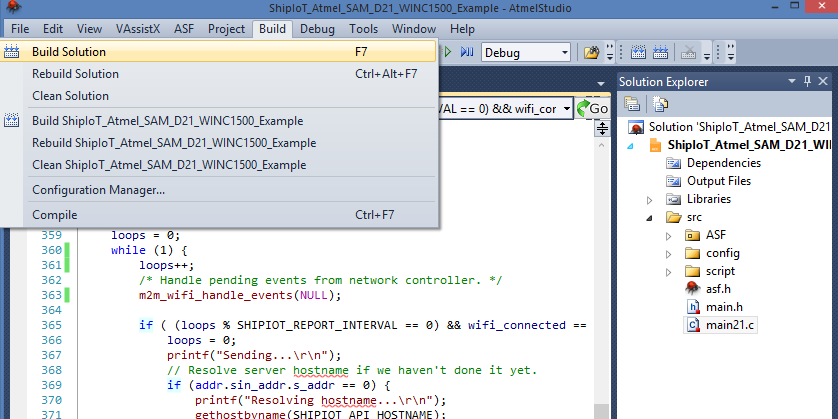Expand the Libraries node arrow
This screenshot has height=419, width=838.
coord(649,200)
